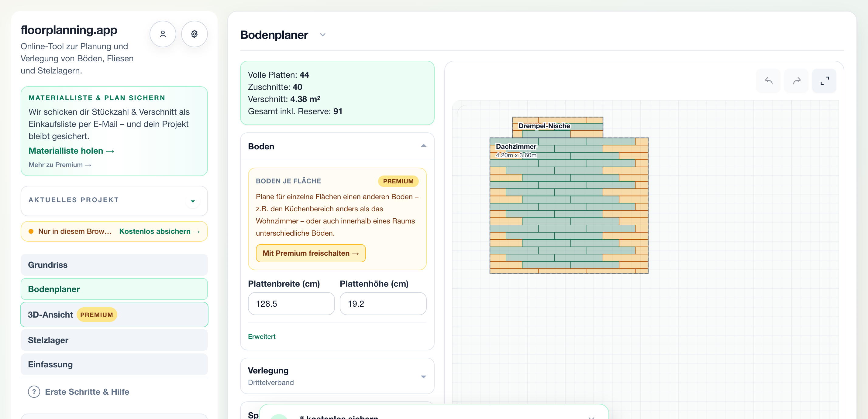The height and width of the screenshot is (419, 868).
Task: Open settings via gear icon
Action: click(x=195, y=34)
